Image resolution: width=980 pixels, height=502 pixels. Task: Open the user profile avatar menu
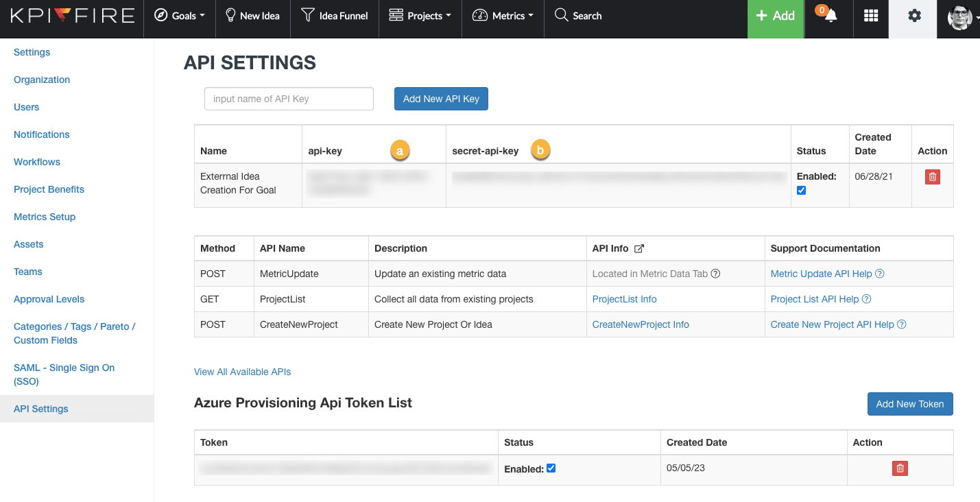click(962, 16)
